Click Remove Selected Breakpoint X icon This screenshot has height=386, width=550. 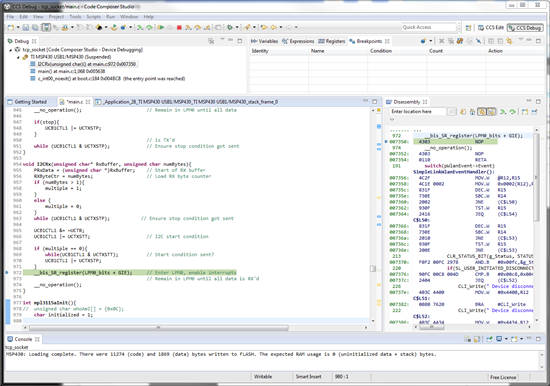441,41
